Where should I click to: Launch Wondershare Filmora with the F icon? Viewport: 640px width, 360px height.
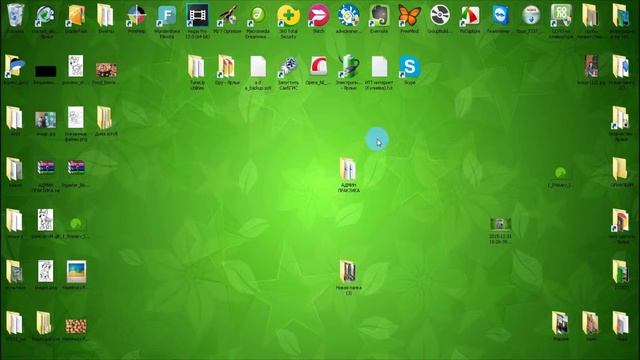[167, 16]
